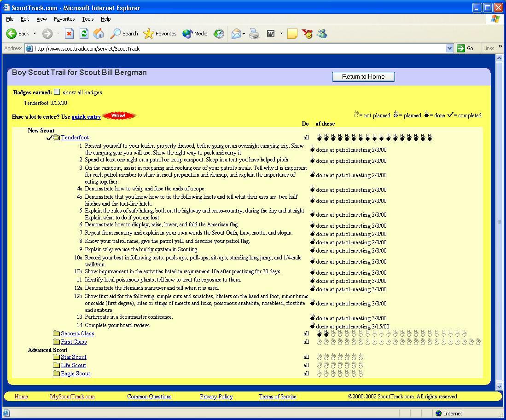Open the Privacy Policy footer link
Image resolution: width=506 pixels, height=420 pixels.
click(216, 397)
